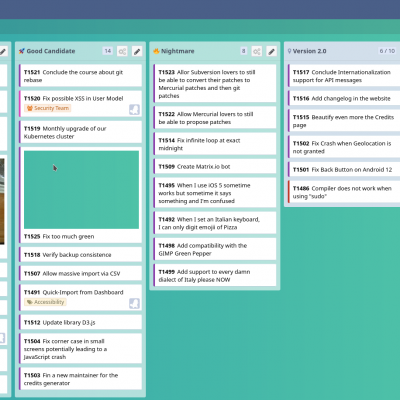Click the 6 / 10 points counter on Version 2.0

pyautogui.click(x=387, y=51)
